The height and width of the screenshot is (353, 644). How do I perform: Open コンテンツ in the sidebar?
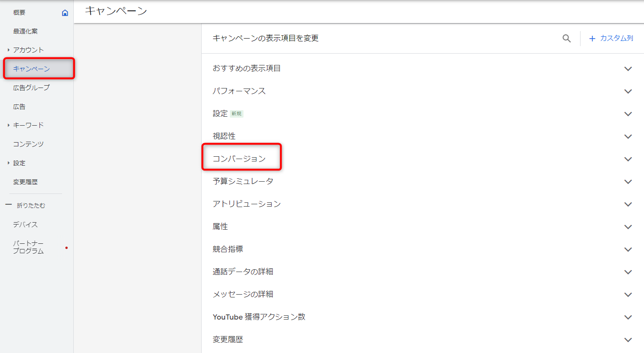click(x=28, y=144)
